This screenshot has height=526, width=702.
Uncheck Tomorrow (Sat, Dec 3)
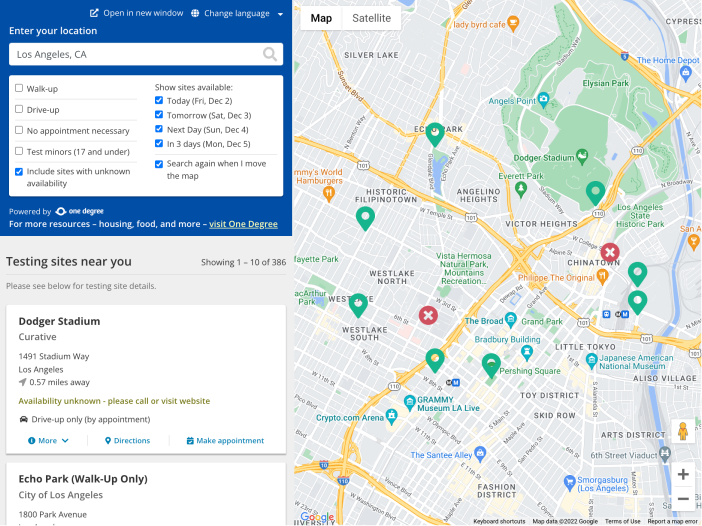click(159, 114)
